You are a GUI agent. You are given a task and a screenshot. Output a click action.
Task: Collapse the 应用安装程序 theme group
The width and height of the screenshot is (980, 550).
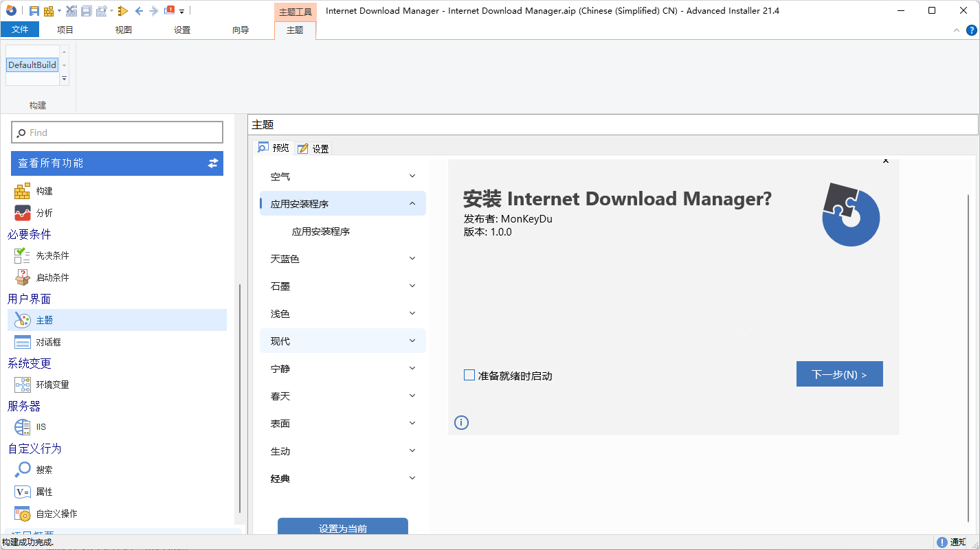pos(412,203)
